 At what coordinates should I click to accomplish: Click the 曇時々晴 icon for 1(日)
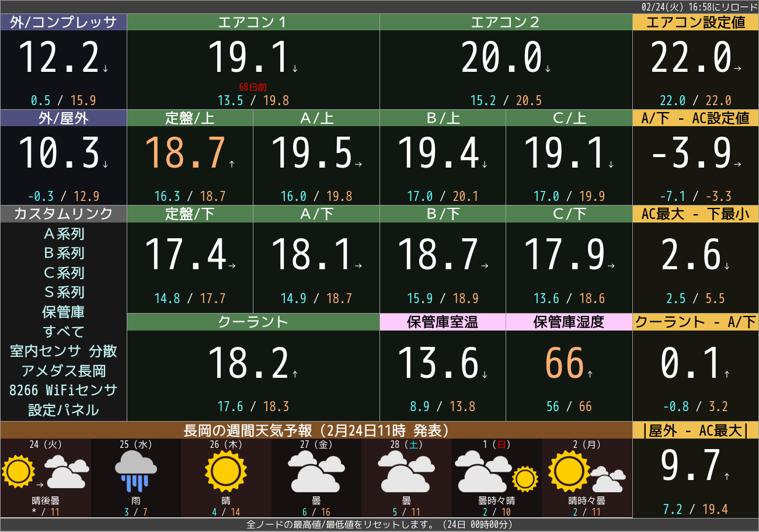496,473
